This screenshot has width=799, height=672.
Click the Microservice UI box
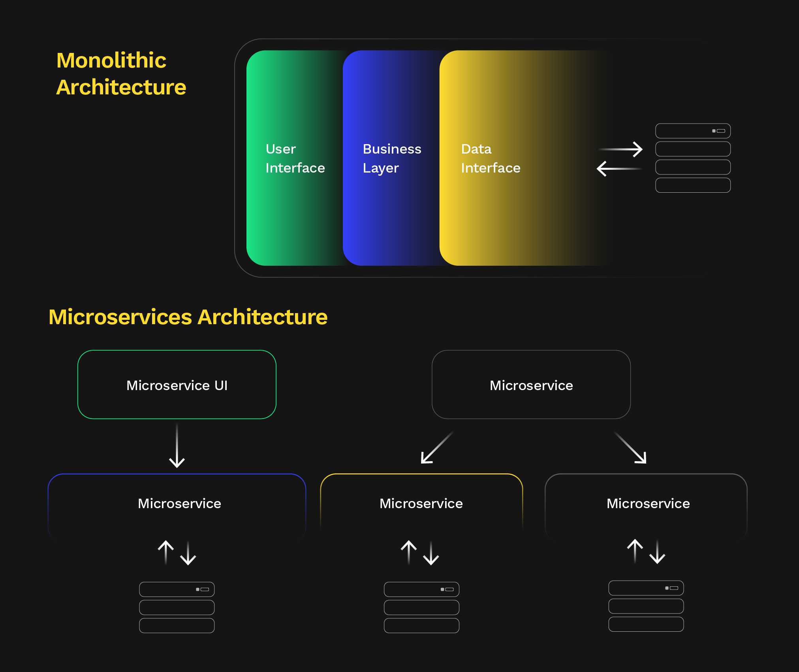177,385
